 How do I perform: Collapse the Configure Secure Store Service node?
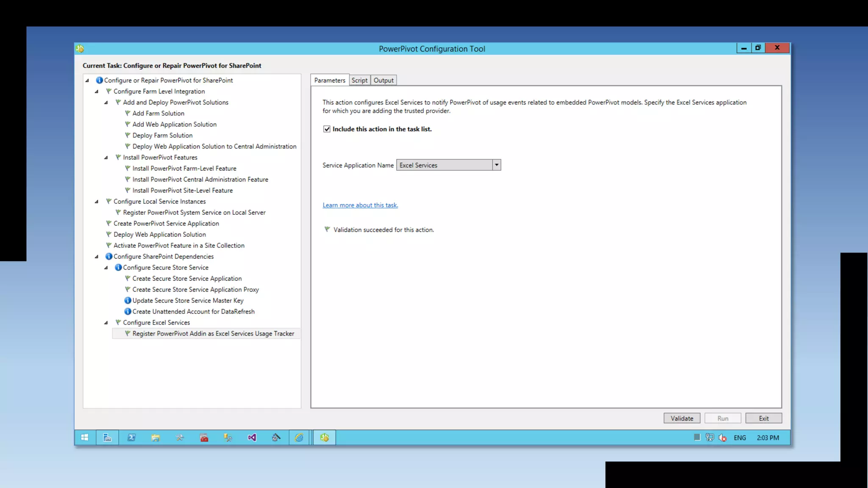coord(106,268)
